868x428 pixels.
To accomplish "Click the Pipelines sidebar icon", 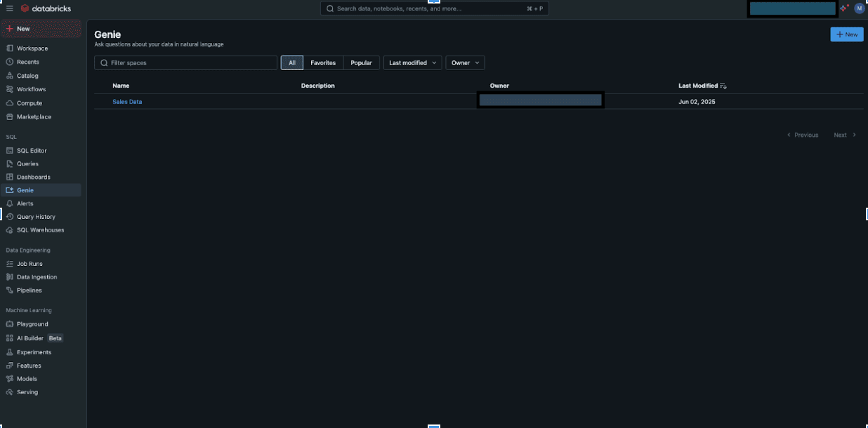I will click(10, 290).
